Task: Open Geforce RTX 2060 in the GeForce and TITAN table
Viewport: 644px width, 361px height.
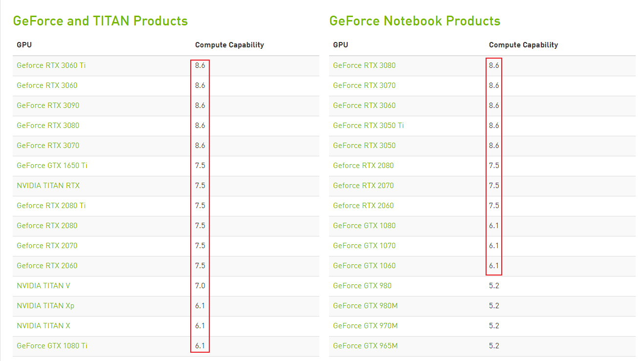Action: [47, 266]
